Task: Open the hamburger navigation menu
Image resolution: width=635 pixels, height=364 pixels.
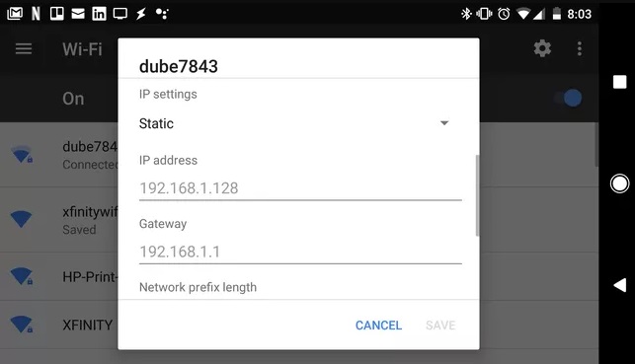Action: tap(24, 49)
